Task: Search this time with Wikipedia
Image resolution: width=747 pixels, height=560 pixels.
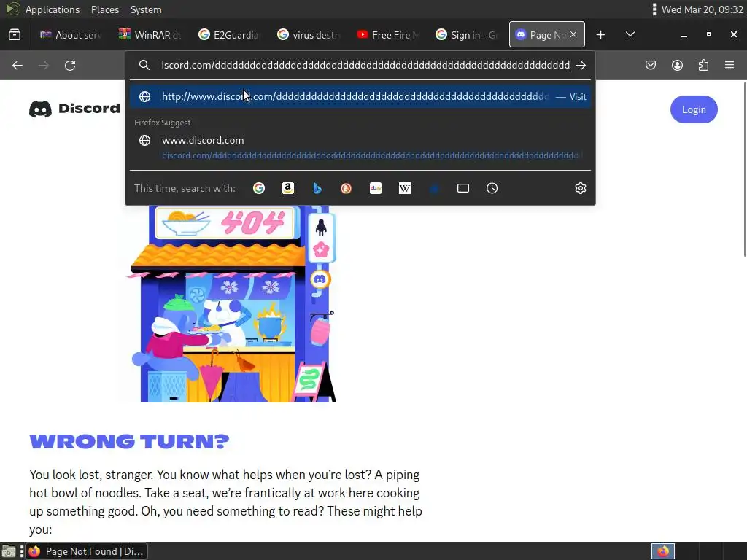Action: pos(404,188)
